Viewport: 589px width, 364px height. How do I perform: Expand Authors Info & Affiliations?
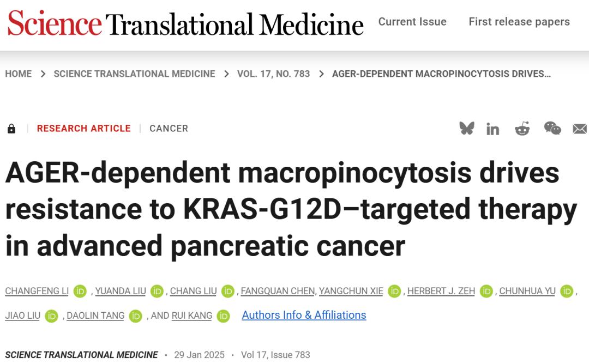304,315
